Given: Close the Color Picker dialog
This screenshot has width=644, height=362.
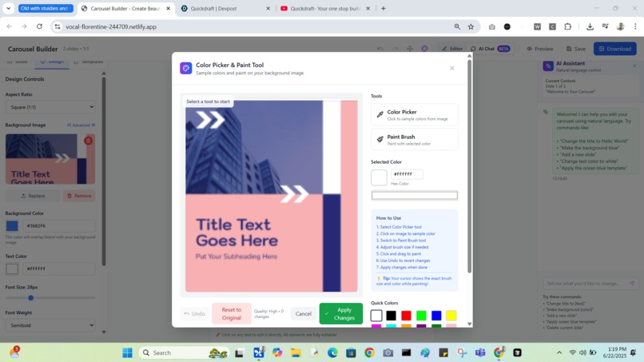Looking at the screenshot, I should click(x=451, y=68).
